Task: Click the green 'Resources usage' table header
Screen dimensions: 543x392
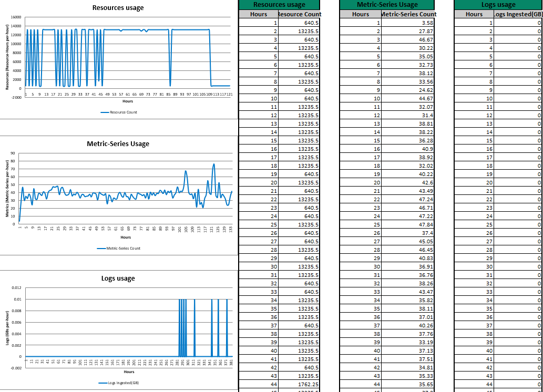Action: pos(279,5)
